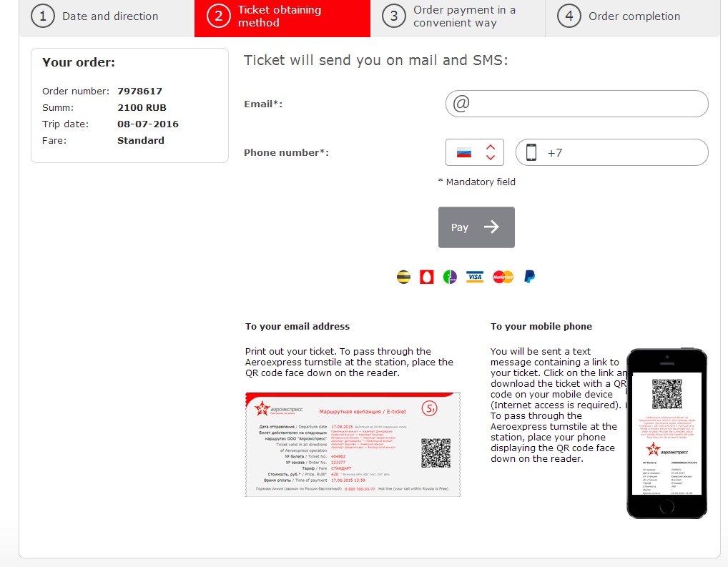Click the Visa card icon
728x567 pixels.
[475, 277]
